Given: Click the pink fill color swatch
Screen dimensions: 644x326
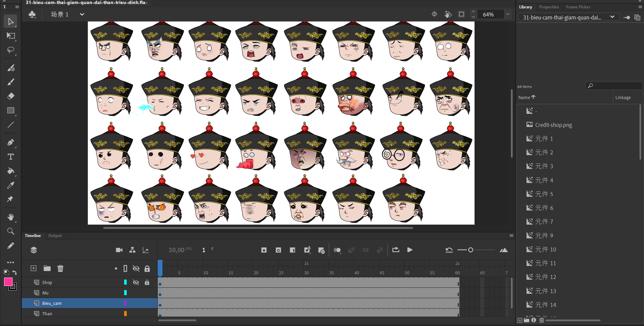Looking at the screenshot, I should tap(8, 282).
